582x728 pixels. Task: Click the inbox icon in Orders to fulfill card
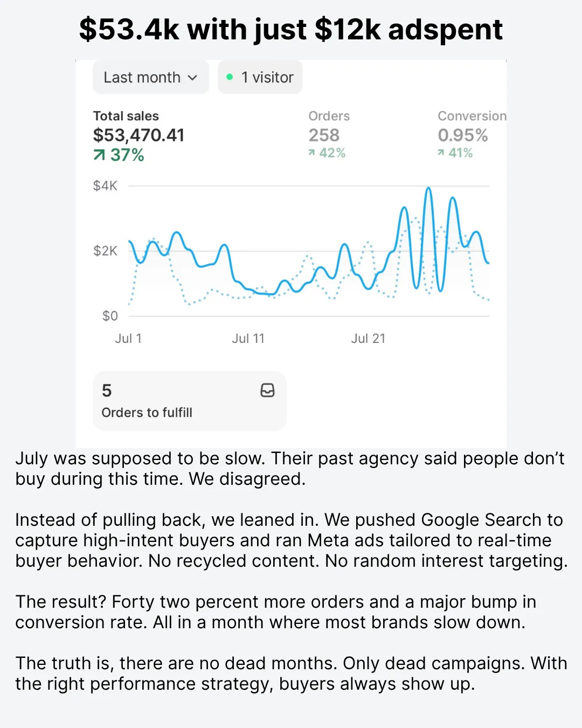[x=267, y=390]
